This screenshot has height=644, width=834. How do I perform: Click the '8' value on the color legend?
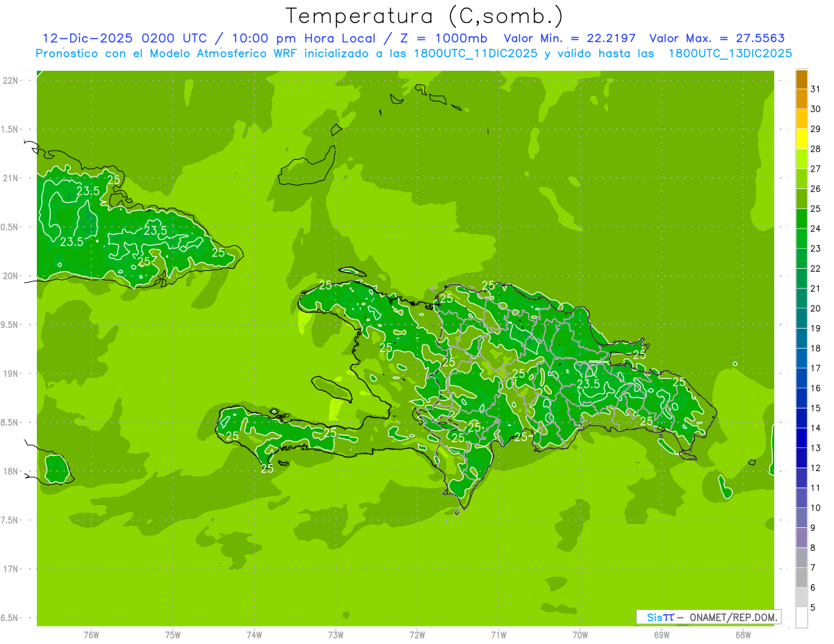tap(813, 548)
